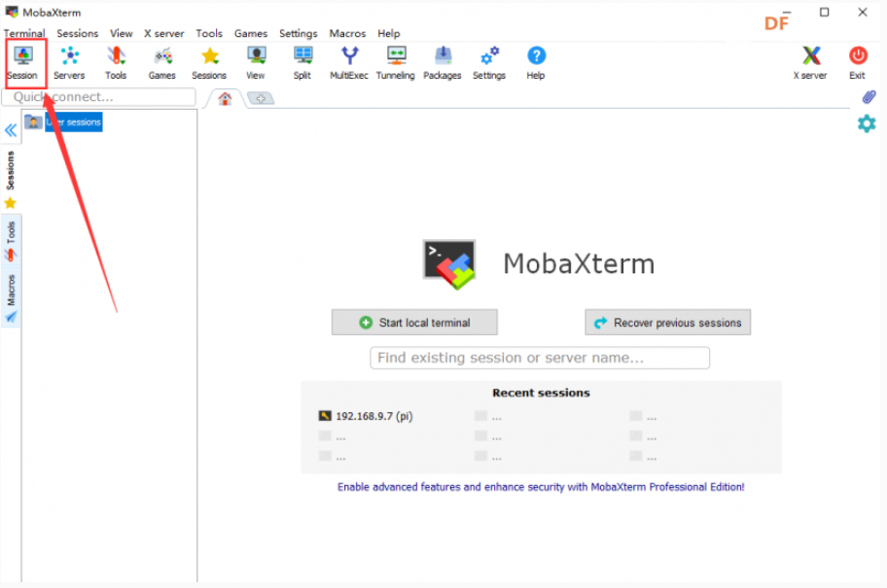
Task: Open the Servers toolbar icon
Action: (x=70, y=63)
